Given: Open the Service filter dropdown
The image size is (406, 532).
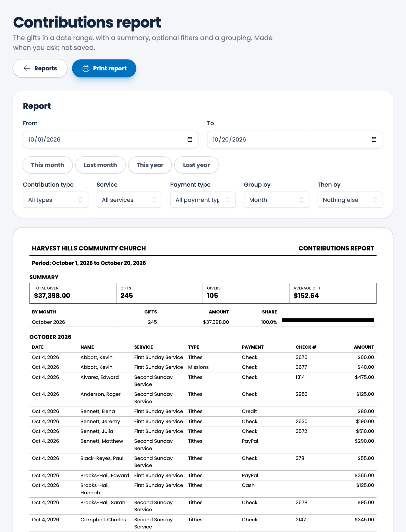Looking at the screenshot, I should tap(129, 200).
